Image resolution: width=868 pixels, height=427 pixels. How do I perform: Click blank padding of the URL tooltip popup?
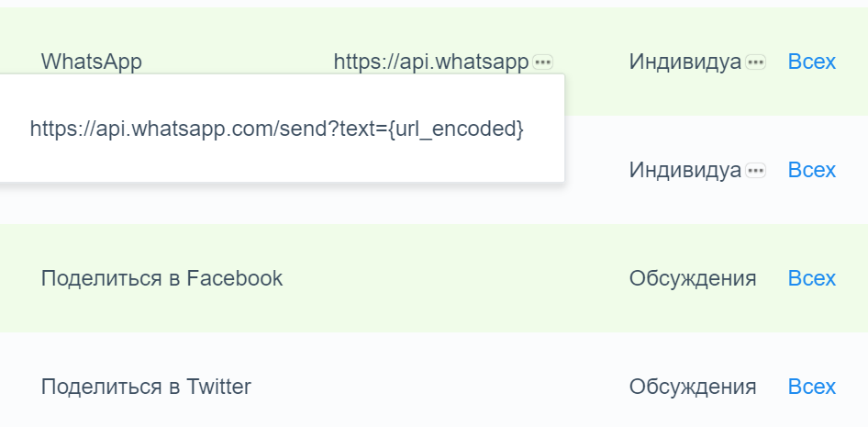275,163
